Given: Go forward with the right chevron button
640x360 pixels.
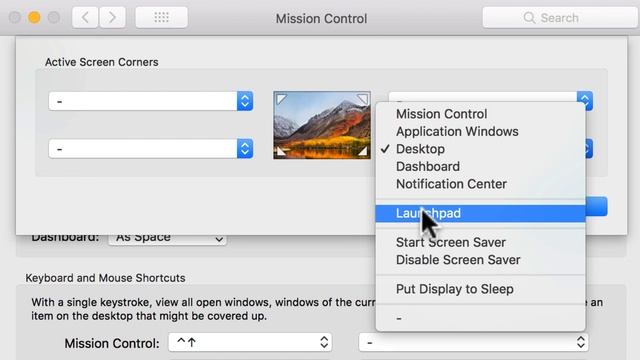Looking at the screenshot, I should click(x=112, y=18).
